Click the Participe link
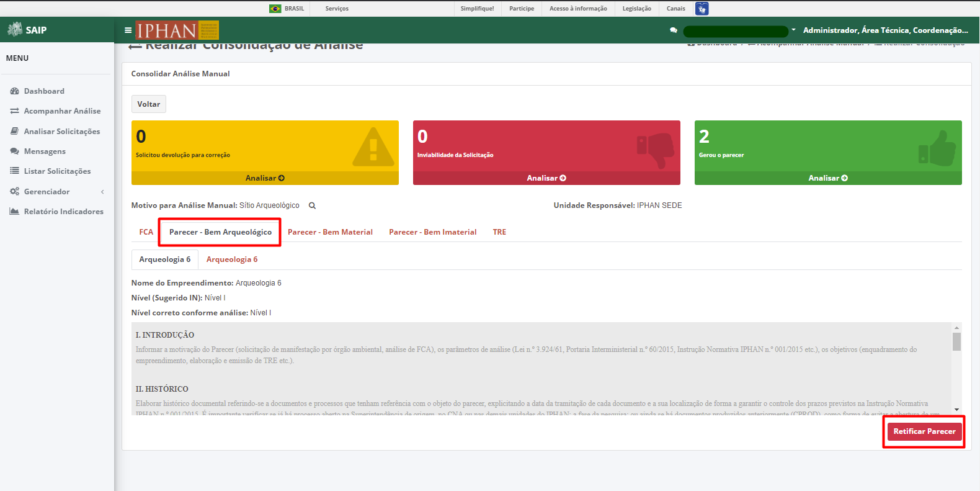This screenshot has height=491, width=980. (522, 9)
